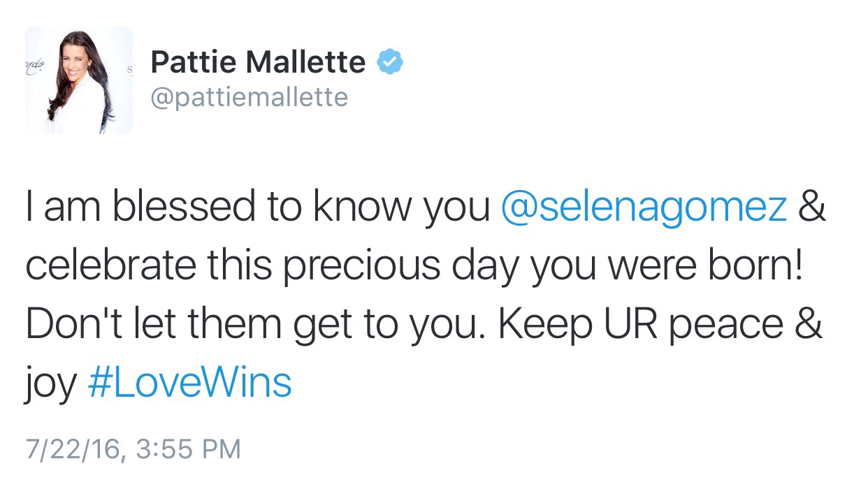Image resolution: width=868 pixels, height=482 pixels.
Task: Open the Pattie Mallette display name
Action: coord(257,64)
